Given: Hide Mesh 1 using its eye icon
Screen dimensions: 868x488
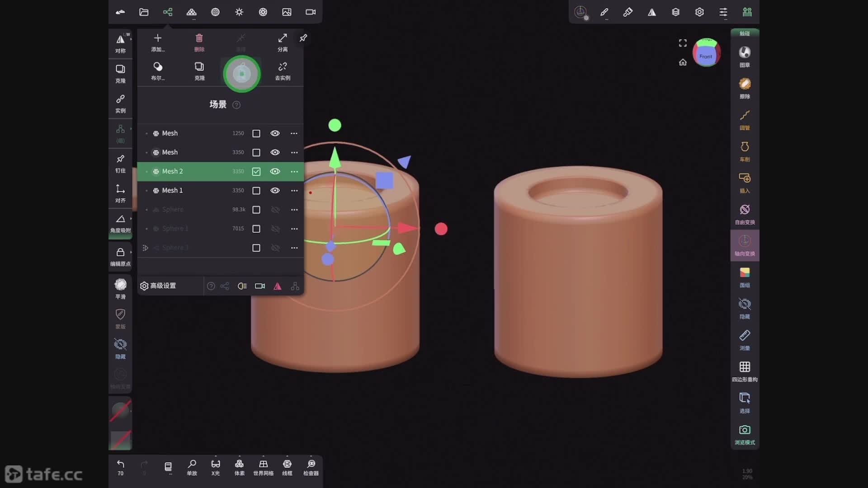Looking at the screenshot, I should click(275, 191).
